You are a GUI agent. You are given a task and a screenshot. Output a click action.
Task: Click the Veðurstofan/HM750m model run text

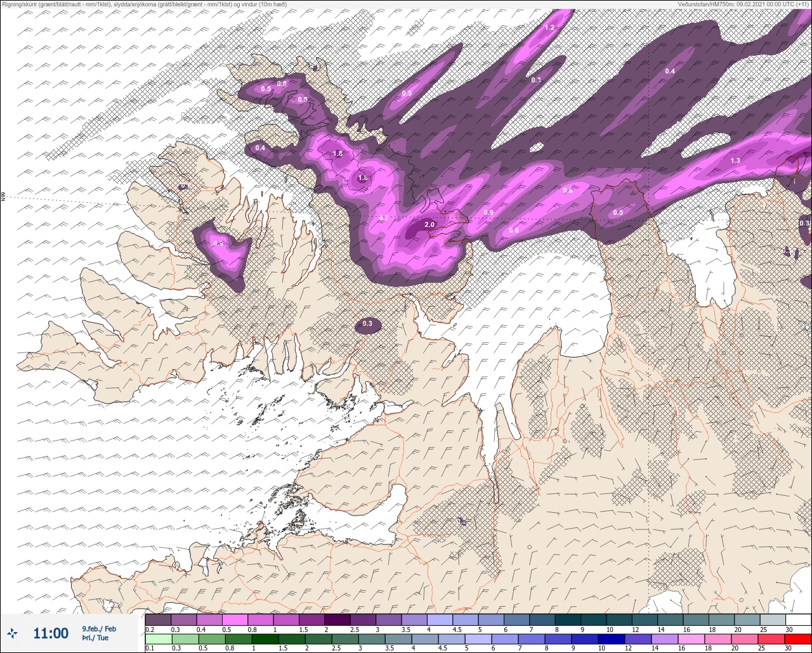point(744,4)
